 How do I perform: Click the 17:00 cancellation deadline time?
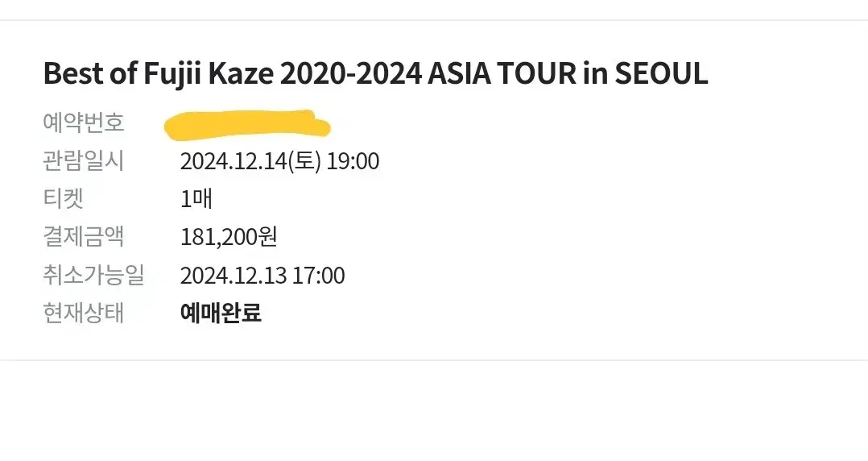(x=318, y=276)
